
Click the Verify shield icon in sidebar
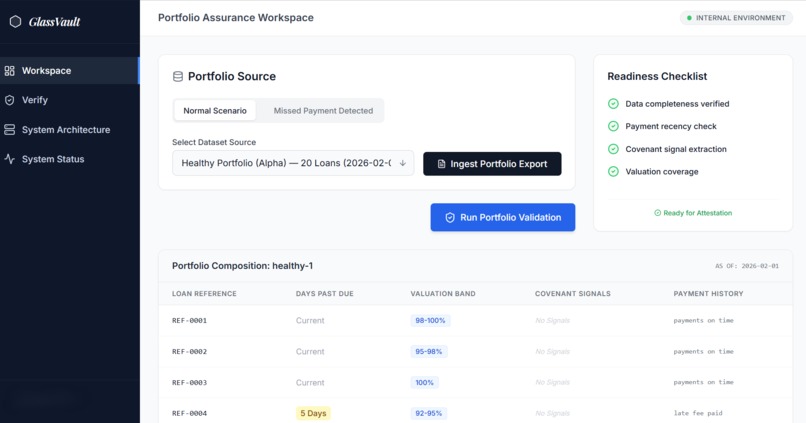[9, 100]
